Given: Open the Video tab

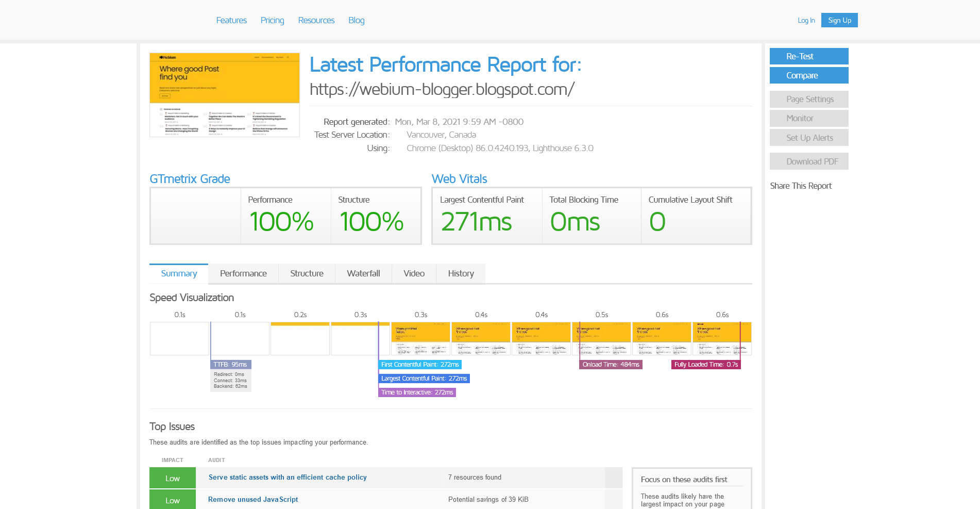Looking at the screenshot, I should pos(413,273).
